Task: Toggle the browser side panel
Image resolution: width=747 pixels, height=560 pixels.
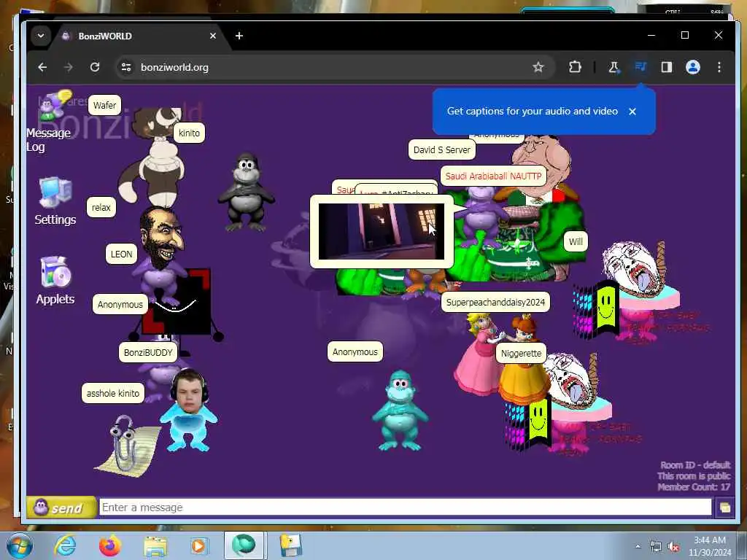Action: click(x=667, y=67)
